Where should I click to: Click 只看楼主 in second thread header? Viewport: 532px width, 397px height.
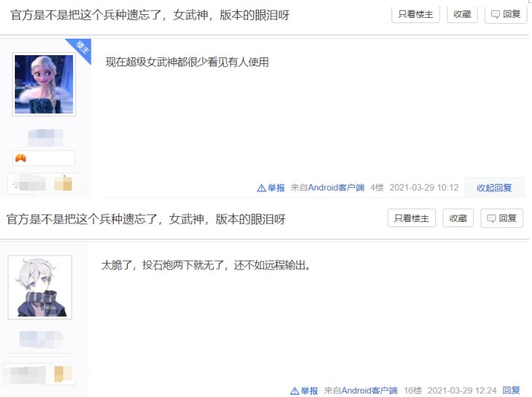(x=411, y=218)
